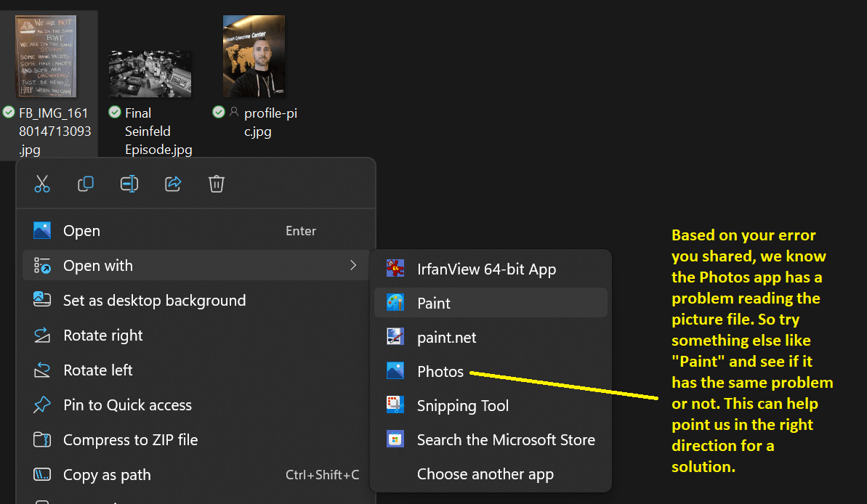
Task: Click the FB_IMG_1618014713093.jpg file name
Action: coord(55,131)
